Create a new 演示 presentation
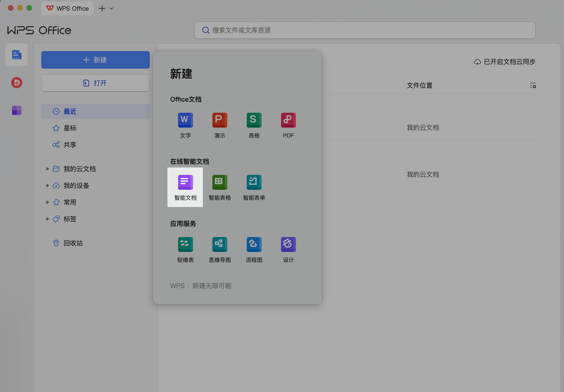Image resolution: width=564 pixels, height=392 pixels. tap(220, 120)
